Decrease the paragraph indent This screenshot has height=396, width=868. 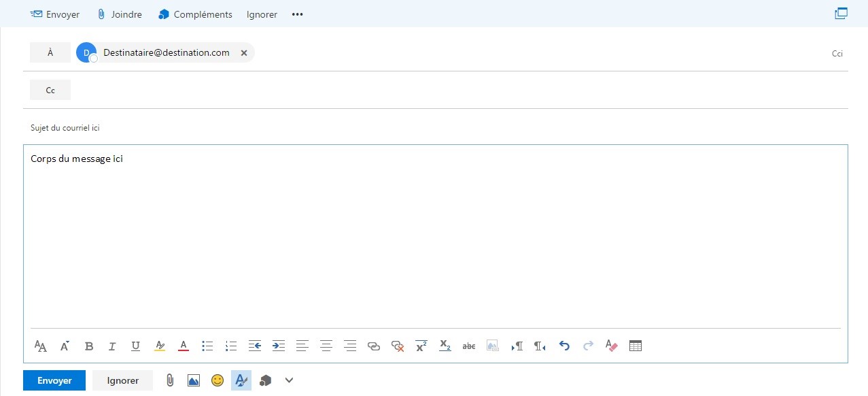255,346
